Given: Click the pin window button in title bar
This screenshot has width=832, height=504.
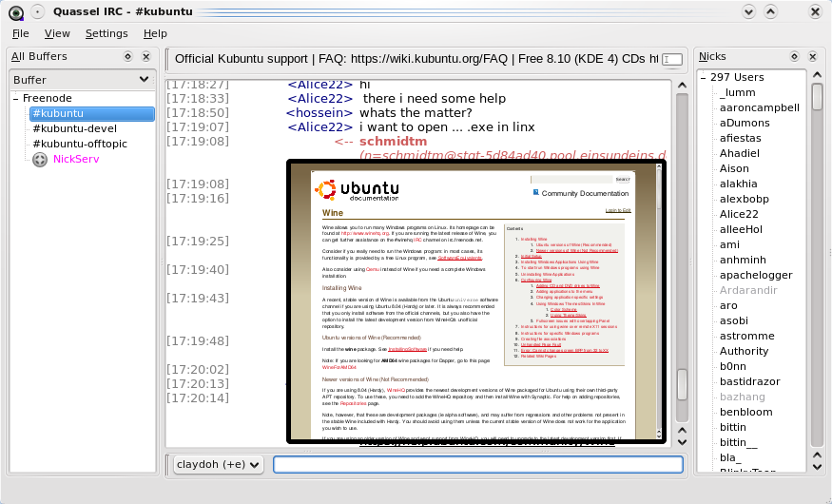Looking at the screenshot, I should 38,11.
